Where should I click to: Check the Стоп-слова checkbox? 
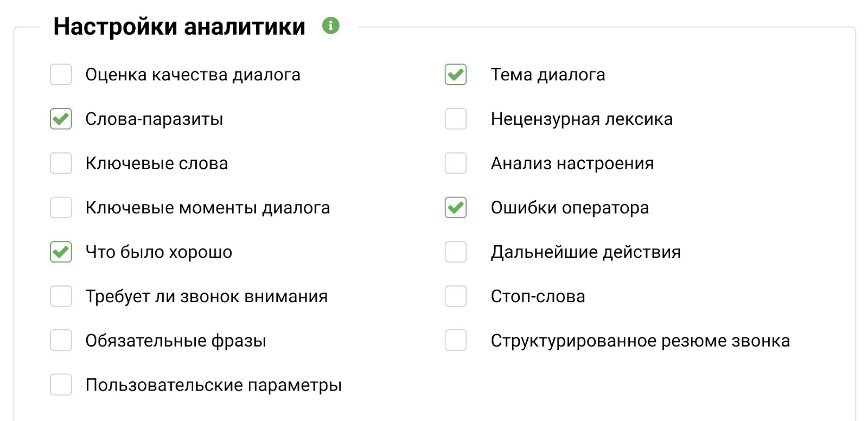(456, 296)
